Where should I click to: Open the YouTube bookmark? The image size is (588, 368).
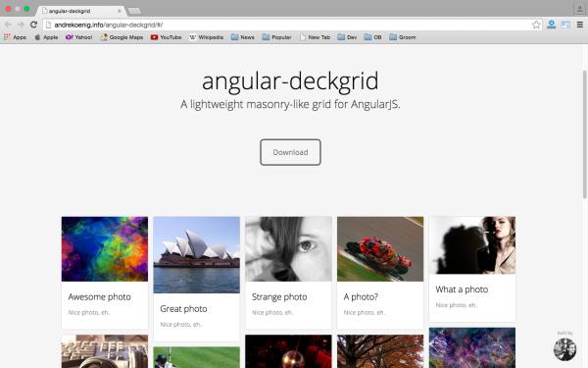[167, 37]
